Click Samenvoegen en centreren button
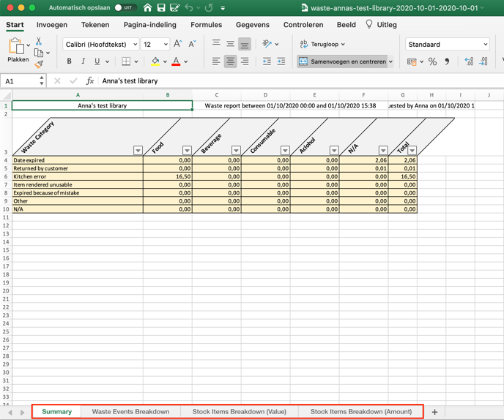The height and width of the screenshot is (420, 504). pyautogui.click(x=342, y=61)
